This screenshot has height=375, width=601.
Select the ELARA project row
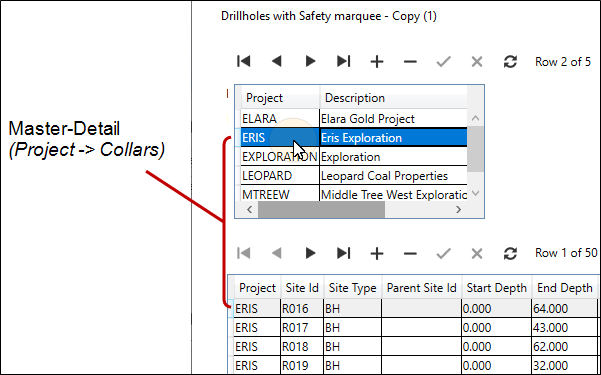[x=354, y=118]
